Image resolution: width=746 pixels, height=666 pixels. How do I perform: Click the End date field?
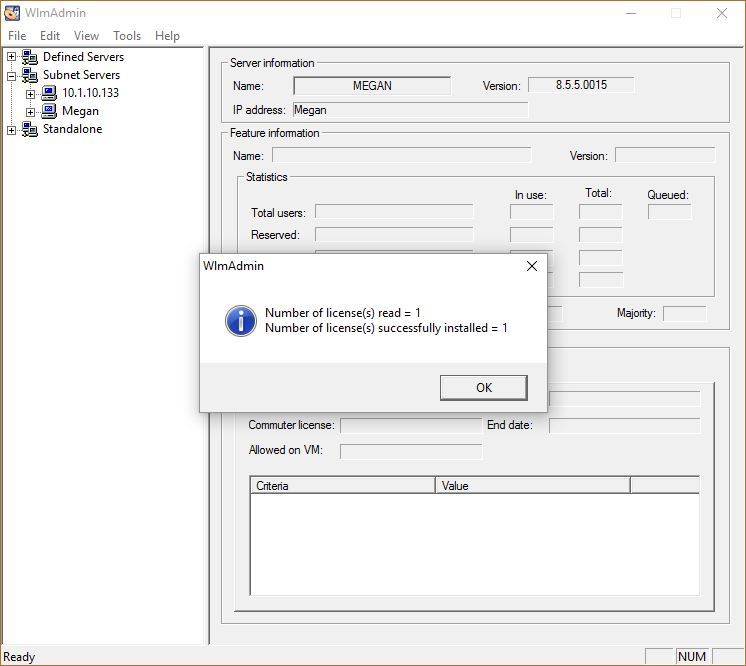click(x=625, y=425)
